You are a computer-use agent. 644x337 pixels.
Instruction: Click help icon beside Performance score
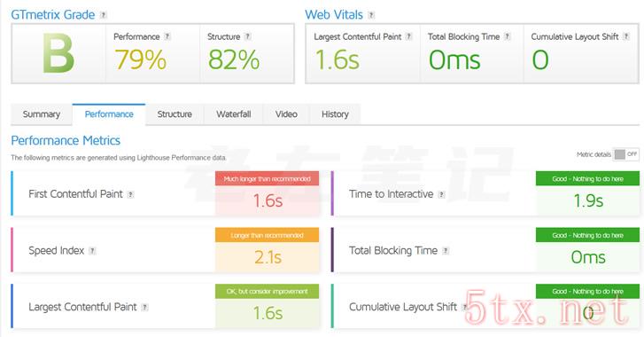tap(167, 36)
